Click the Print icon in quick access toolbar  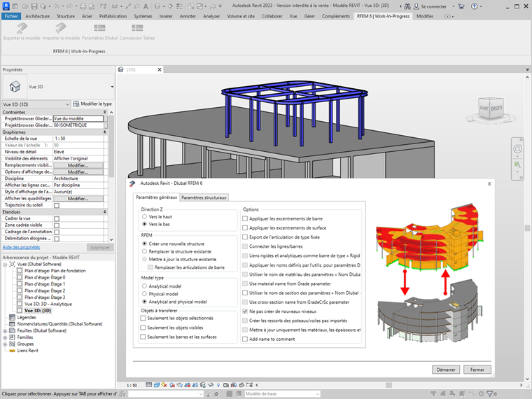(x=83, y=6)
